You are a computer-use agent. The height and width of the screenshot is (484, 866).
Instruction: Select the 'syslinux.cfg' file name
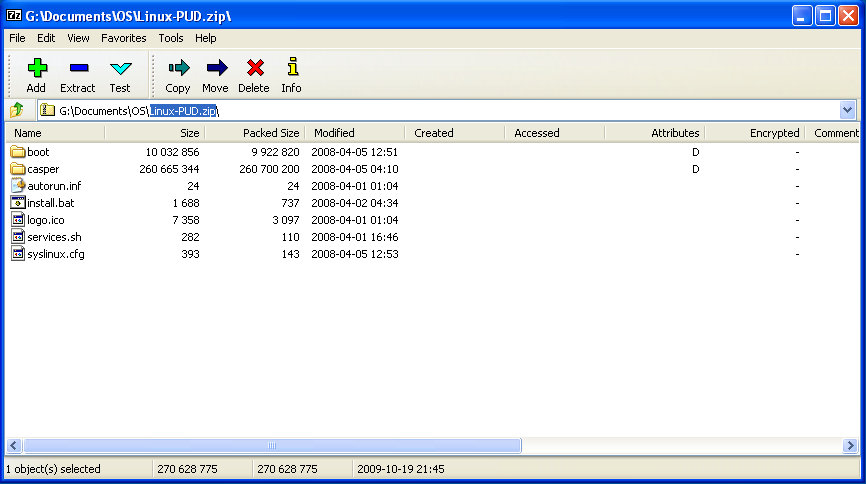(x=56, y=254)
